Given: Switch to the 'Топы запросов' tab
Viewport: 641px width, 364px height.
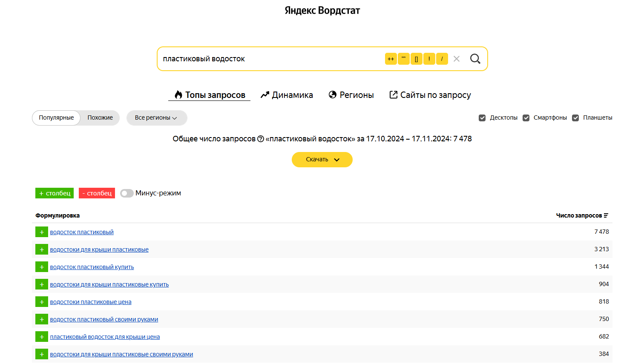Looking at the screenshot, I should (210, 95).
